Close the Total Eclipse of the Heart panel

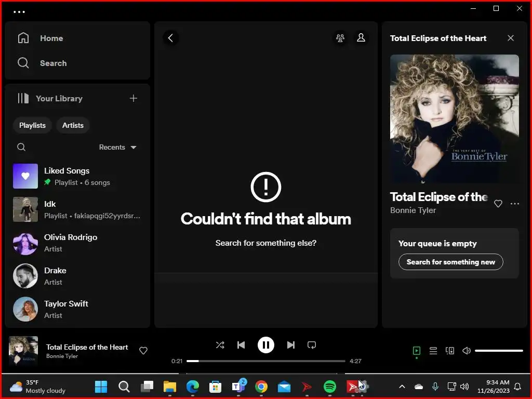511,38
